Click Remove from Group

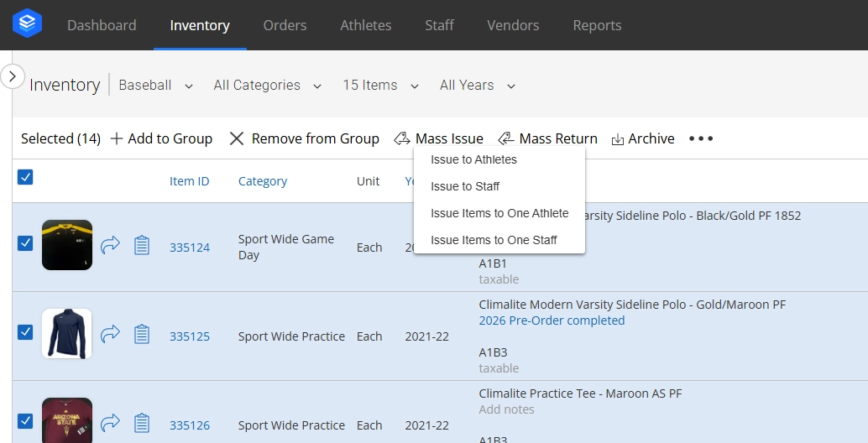point(304,138)
